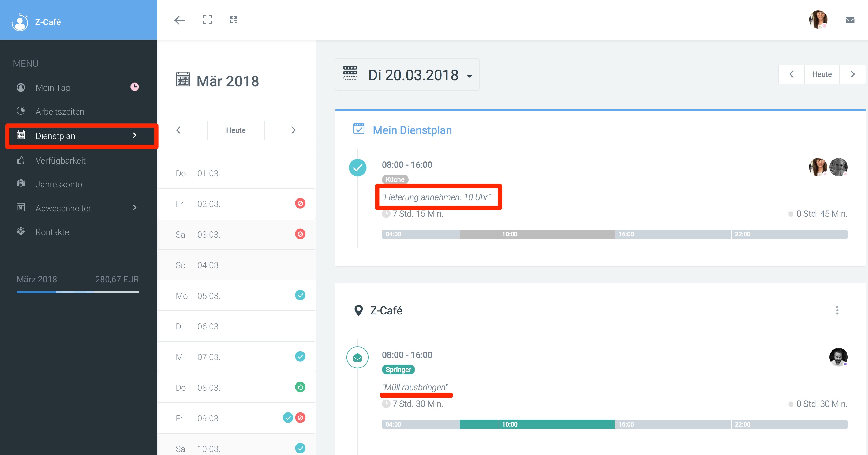Viewport: 868px width, 455px height.
Task: Select Di 06.03. in the day list
Action: tap(237, 326)
